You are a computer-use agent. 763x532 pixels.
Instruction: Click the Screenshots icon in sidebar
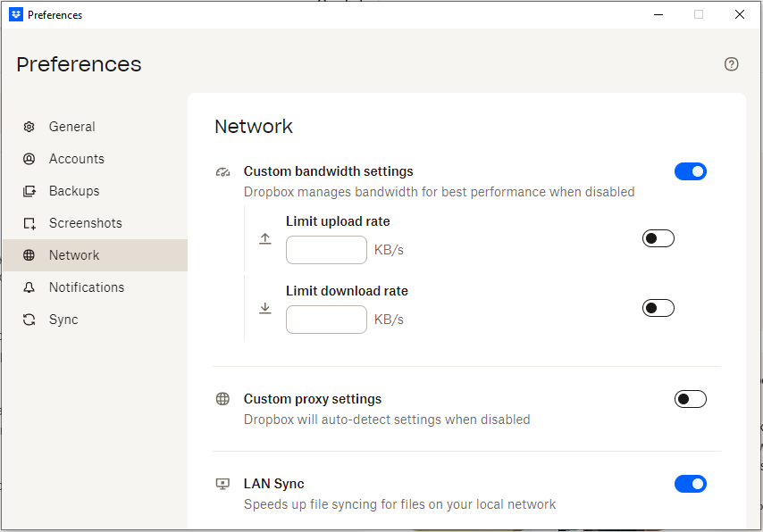(x=29, y=223)
